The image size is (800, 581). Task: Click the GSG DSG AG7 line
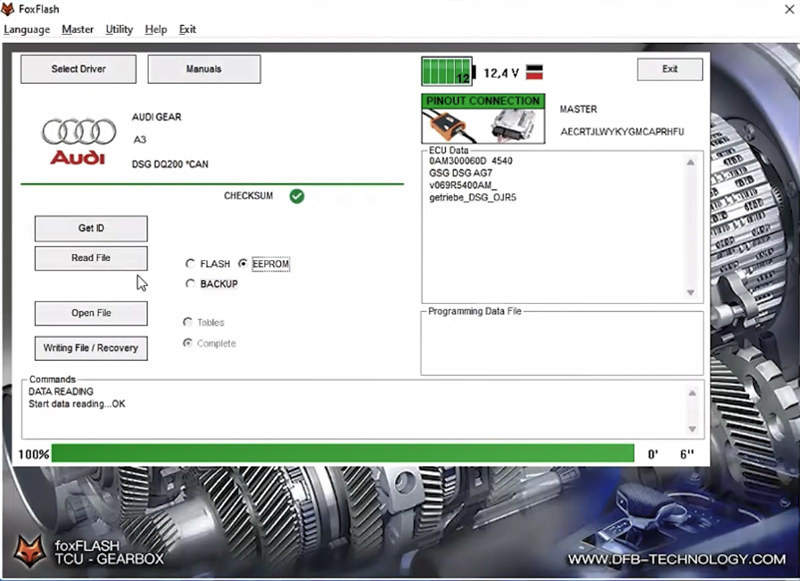461,173
